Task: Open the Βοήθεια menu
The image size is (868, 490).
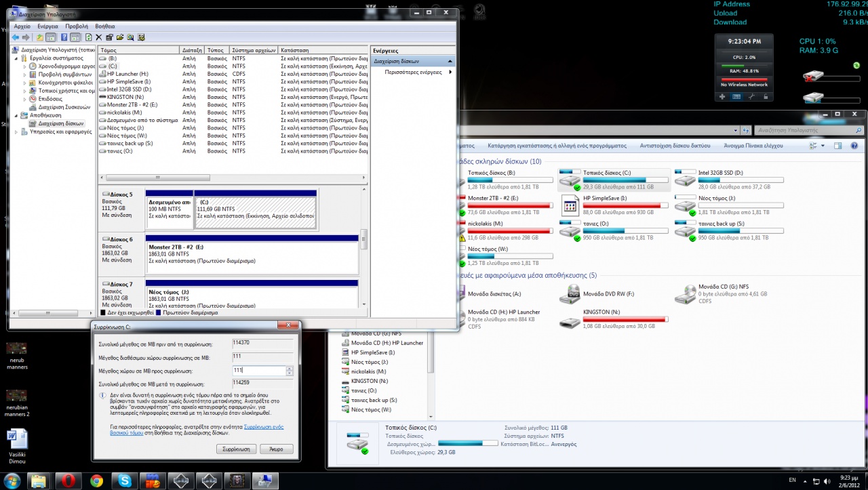Action: (x=105, y=26)
